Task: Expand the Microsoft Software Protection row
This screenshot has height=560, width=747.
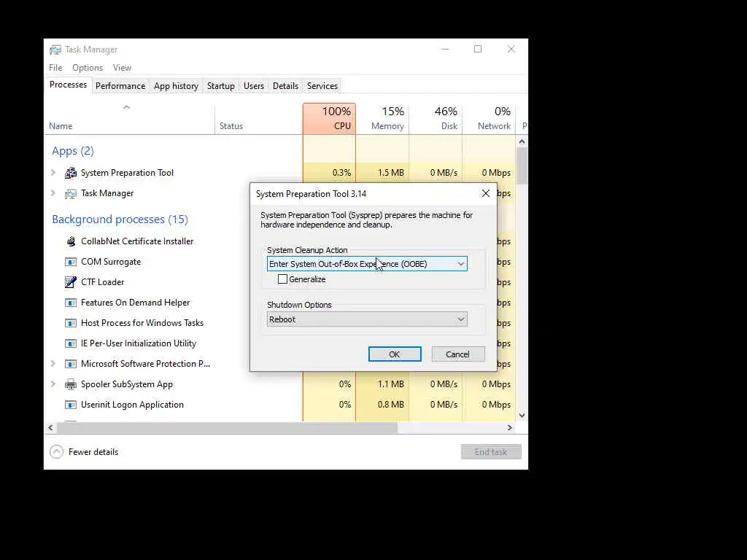Action: (x=53, y=364)
